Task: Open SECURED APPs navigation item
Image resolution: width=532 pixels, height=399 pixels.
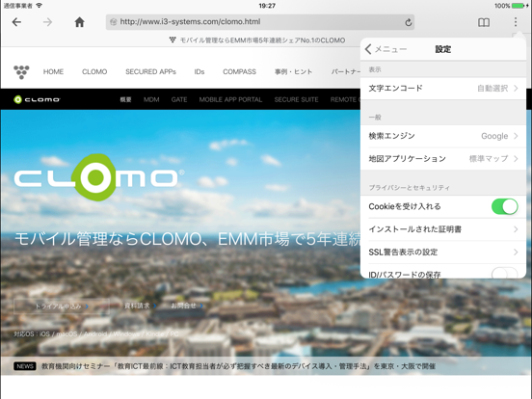Action: (x=150, y=72)
